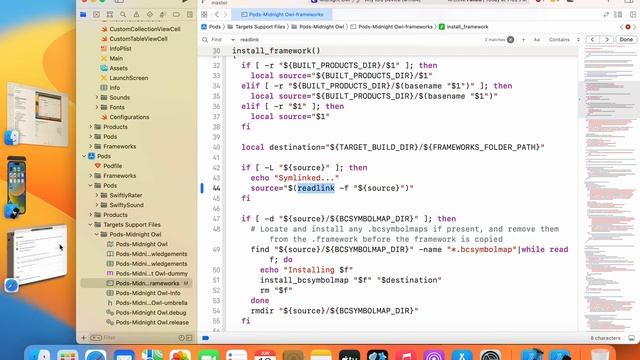Click the find text field containing readlink
Screen dimensions: 640x360
click(359, 40)
